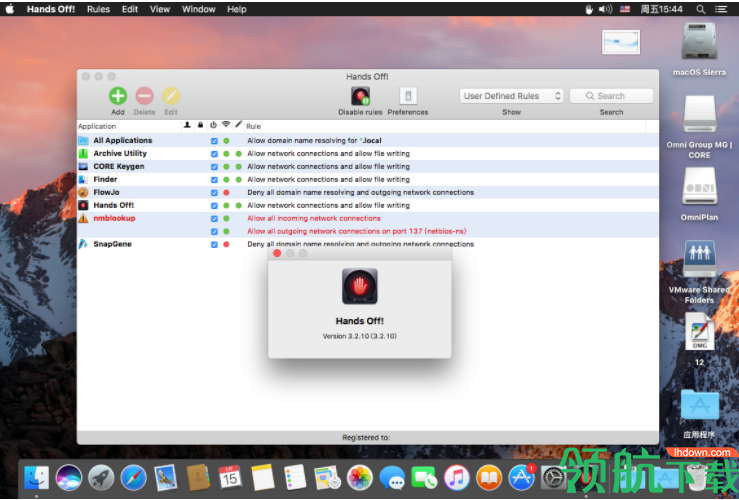Click the nmblookup warning triangle icon

83,218
